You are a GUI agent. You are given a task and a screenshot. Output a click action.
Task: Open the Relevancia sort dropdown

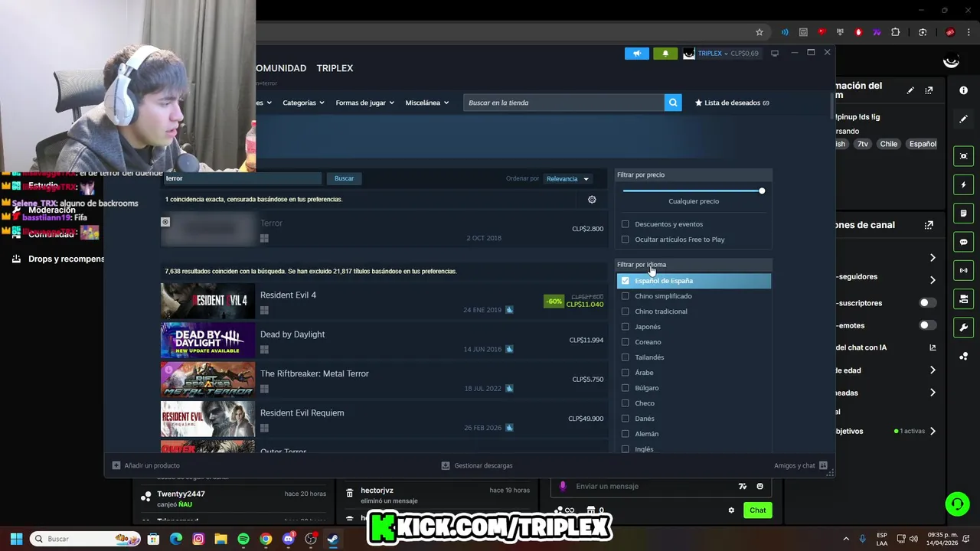coord(567,178)
